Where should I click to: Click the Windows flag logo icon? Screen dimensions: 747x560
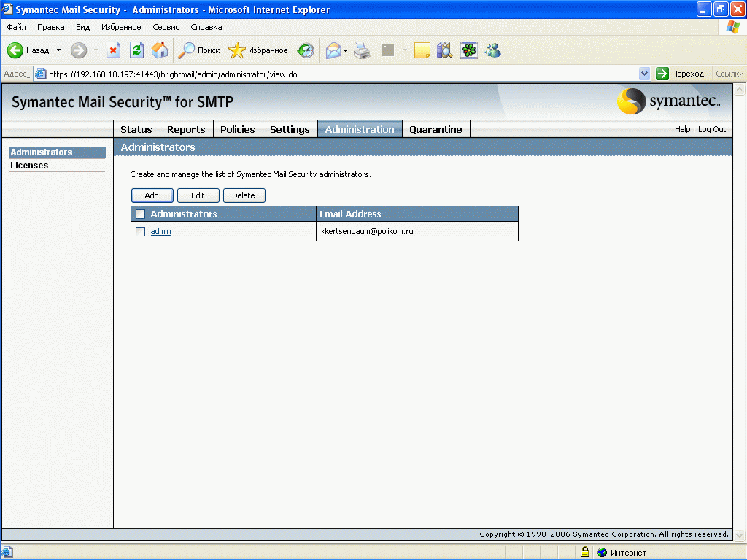tap(732, 27)
